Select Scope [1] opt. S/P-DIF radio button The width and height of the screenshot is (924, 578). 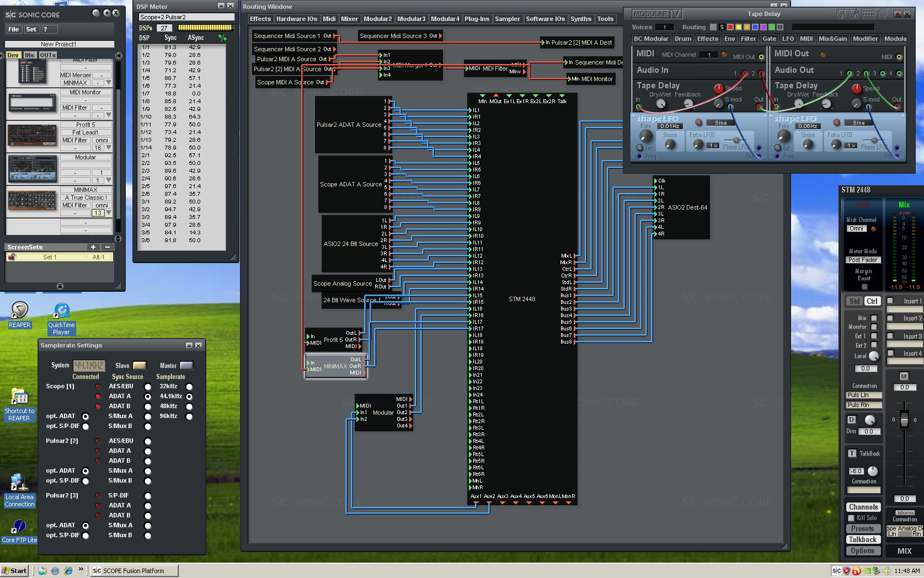pyautogui.click(x=86, y=426)
